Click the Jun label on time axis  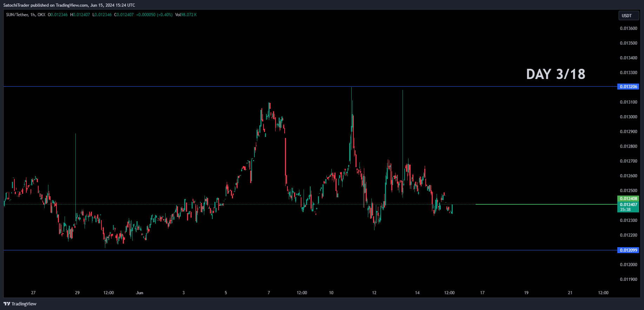140,293
